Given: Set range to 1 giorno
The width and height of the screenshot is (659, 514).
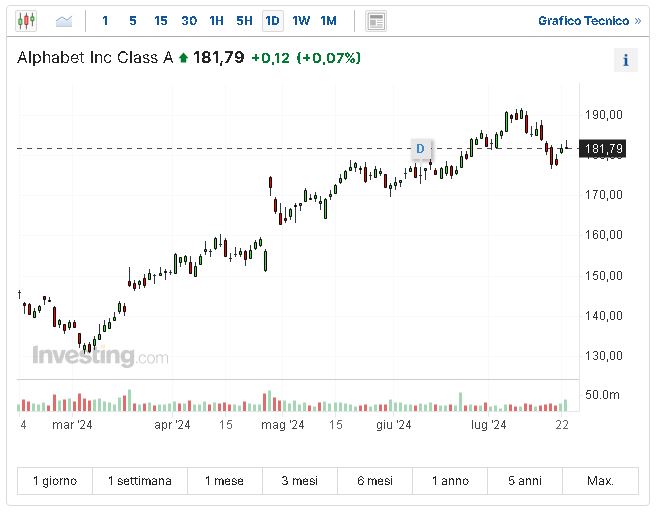Looking at the screenshot, I should click(x=55, y=480).
